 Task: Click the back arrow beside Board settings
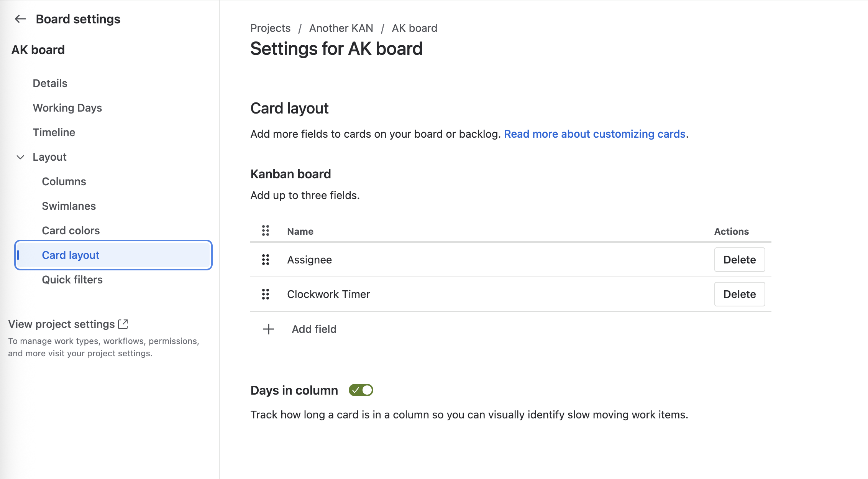click(x=20, y=19)
